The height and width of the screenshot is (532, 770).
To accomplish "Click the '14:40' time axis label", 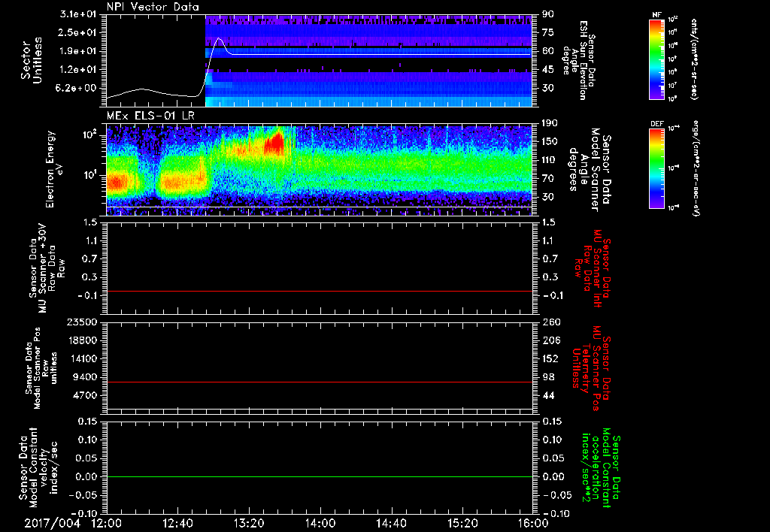I will (x=391, y=523).
